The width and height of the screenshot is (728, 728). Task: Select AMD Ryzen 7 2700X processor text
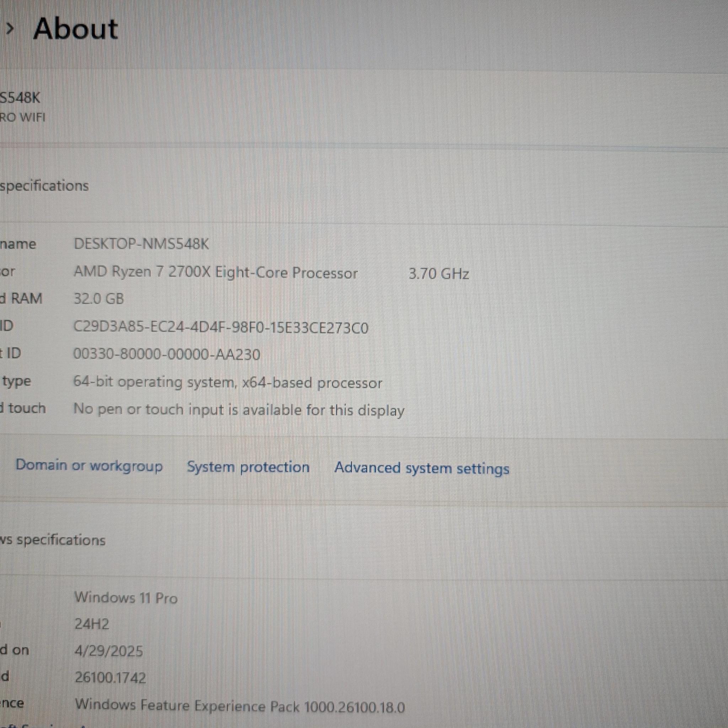pyautogui.click(x=215, y=272)
